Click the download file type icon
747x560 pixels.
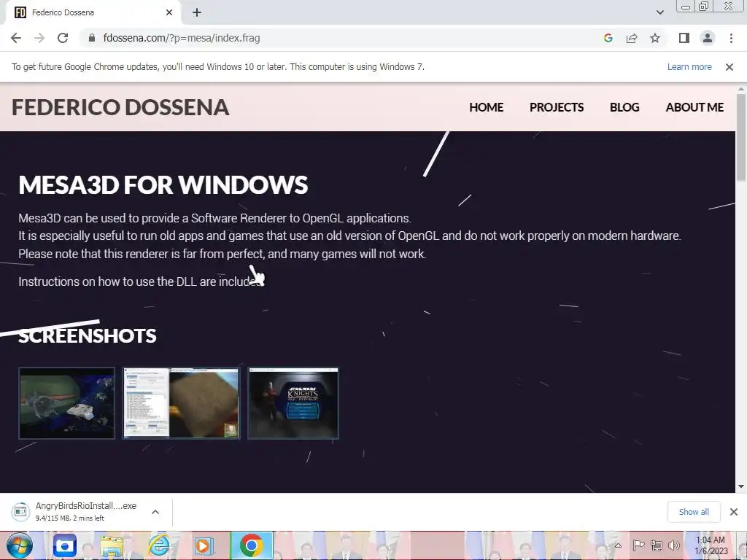[x=20, y=511]
